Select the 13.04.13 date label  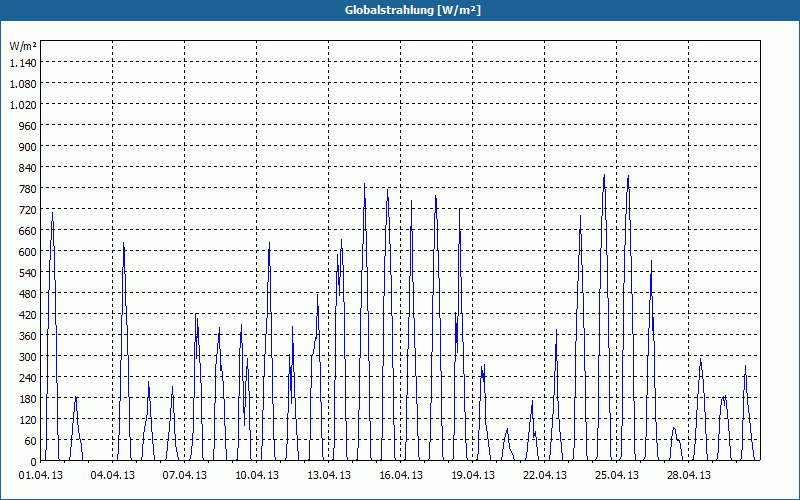pyautogui.click(x=329, y=476)
